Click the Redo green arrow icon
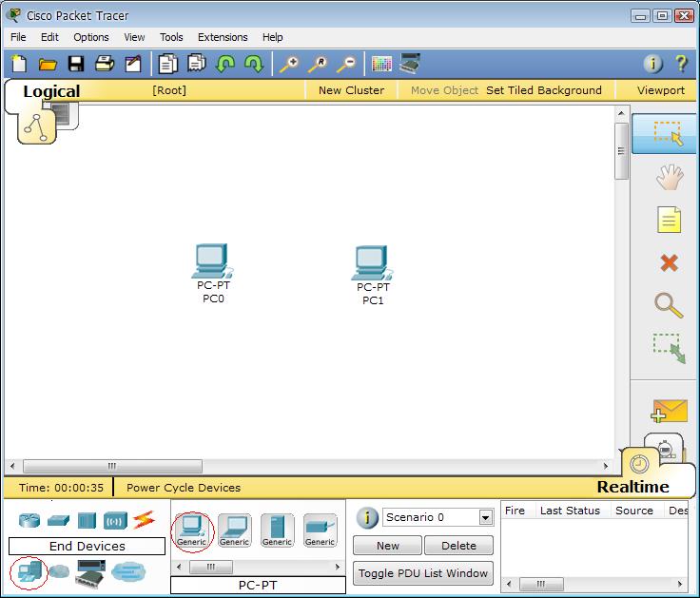 pos(254,64)
